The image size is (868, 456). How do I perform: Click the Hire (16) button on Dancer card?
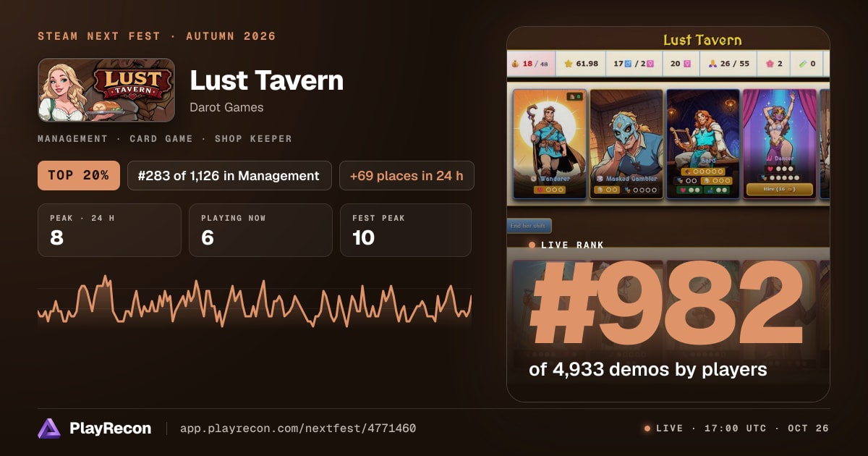[778, 189]
